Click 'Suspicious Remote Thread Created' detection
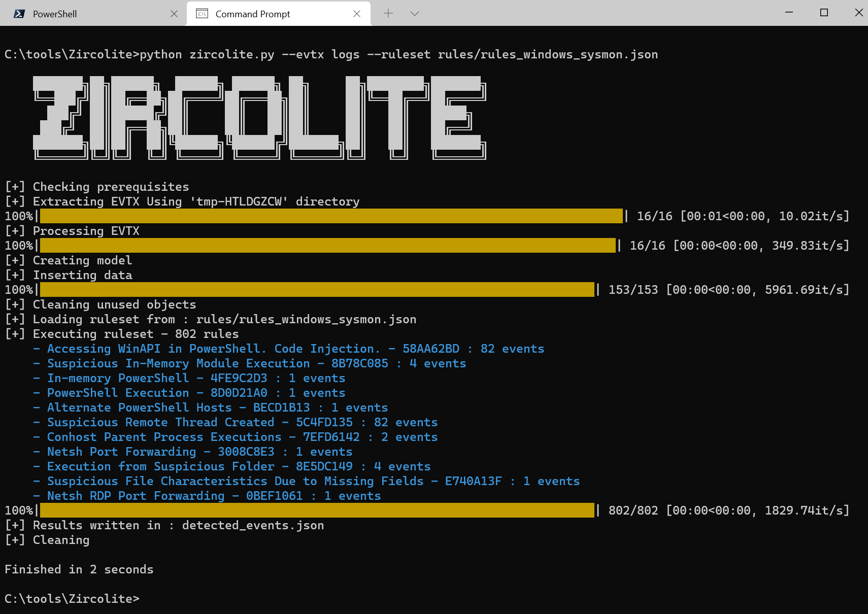868x614 pixels. (235, 422)
